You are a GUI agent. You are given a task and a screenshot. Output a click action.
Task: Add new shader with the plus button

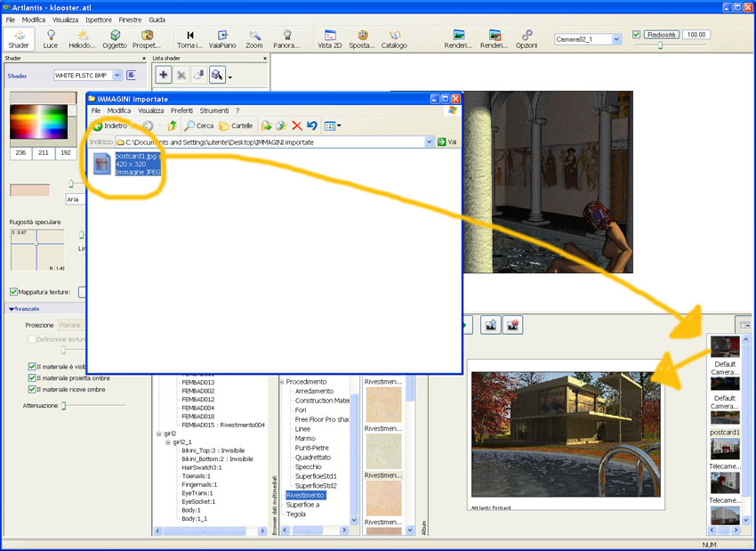click(164, 76)
